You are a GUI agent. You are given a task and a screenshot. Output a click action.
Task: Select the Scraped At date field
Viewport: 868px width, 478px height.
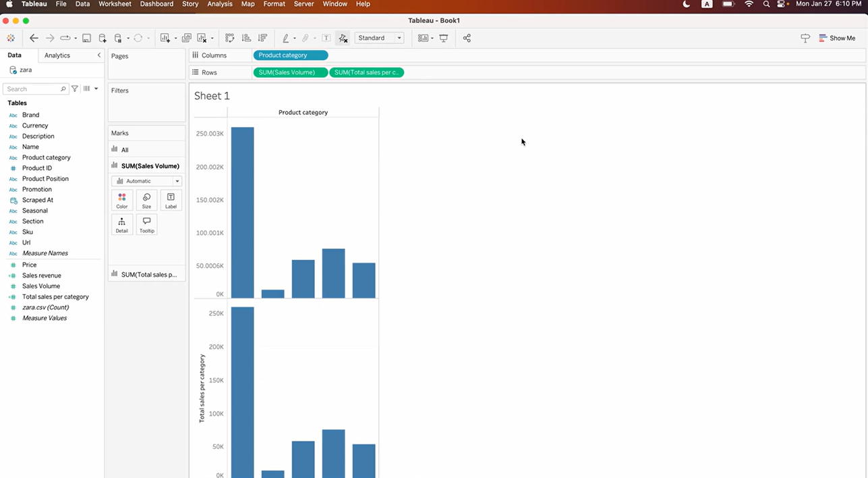click(x=37, y=200)
